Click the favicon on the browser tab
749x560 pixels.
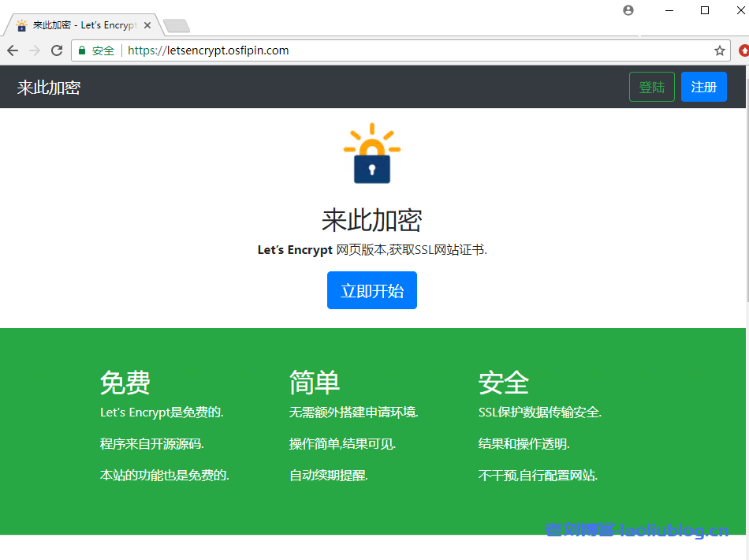point(22,24)
